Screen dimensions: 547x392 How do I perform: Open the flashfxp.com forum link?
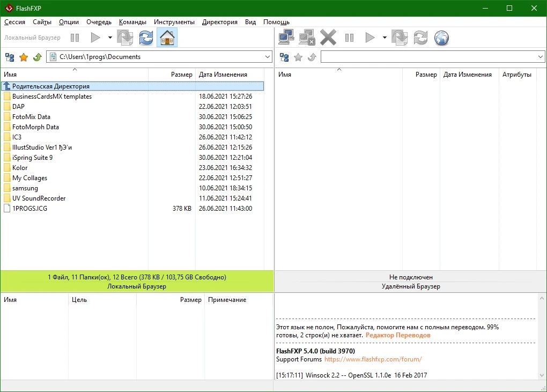click(373, 359)
